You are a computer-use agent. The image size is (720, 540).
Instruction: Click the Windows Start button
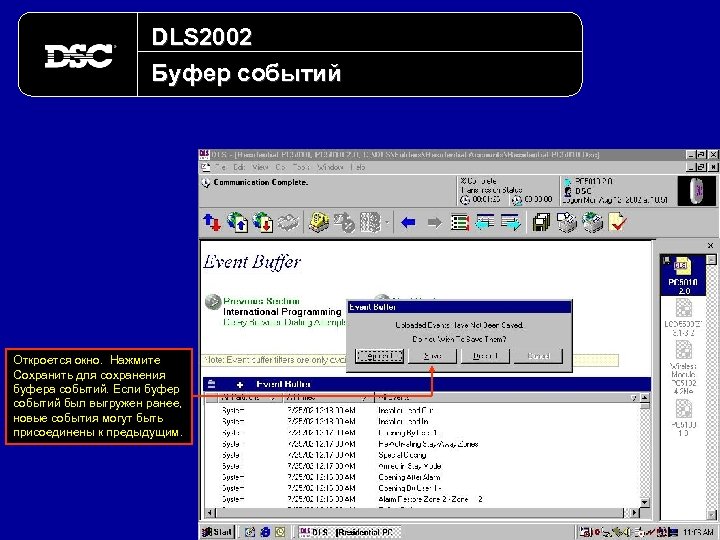pos(218,532)
